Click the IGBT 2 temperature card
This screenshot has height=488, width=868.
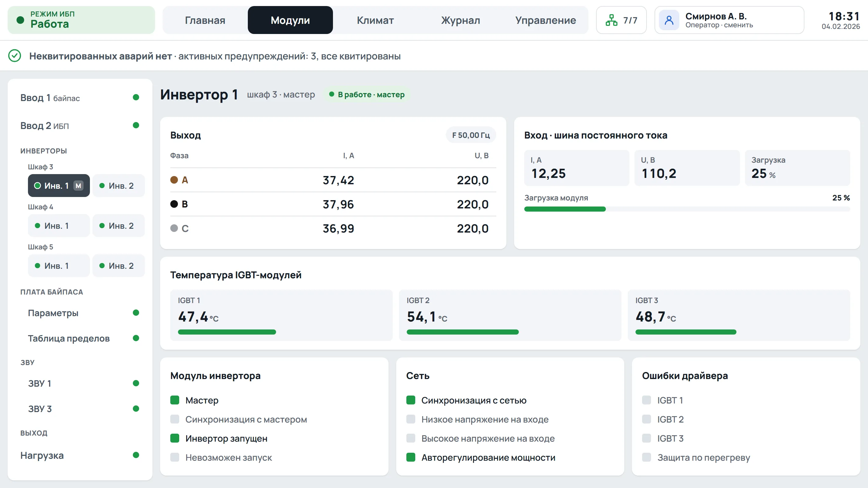(x=510, y=315)
